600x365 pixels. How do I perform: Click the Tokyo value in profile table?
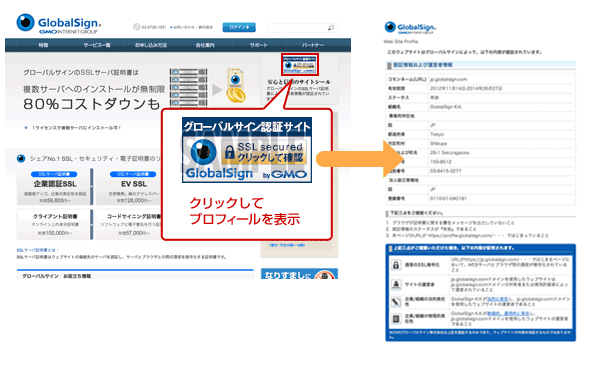tap(437, 134)
